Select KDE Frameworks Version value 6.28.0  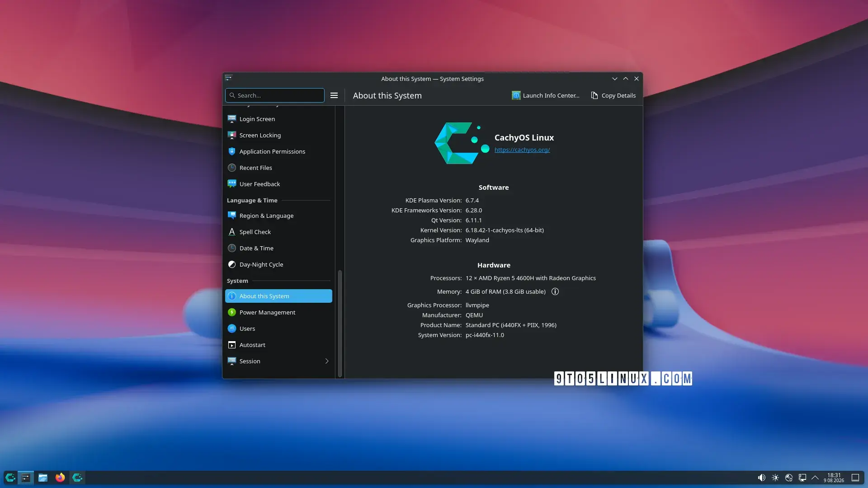pos(474,210)
